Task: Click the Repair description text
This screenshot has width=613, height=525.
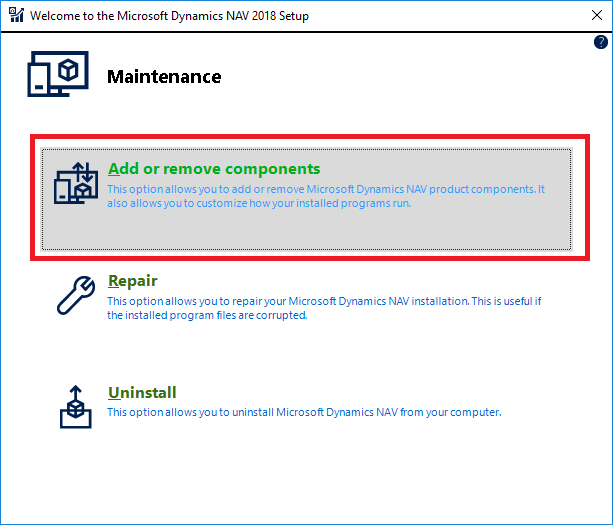Action: pyautogui.click(x=324, y=308)
